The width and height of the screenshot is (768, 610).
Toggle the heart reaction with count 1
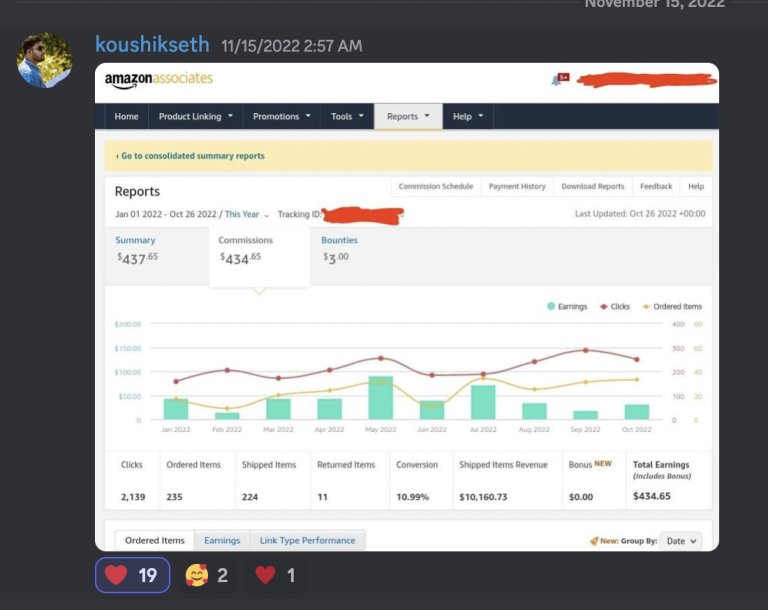tap(277, 575)
